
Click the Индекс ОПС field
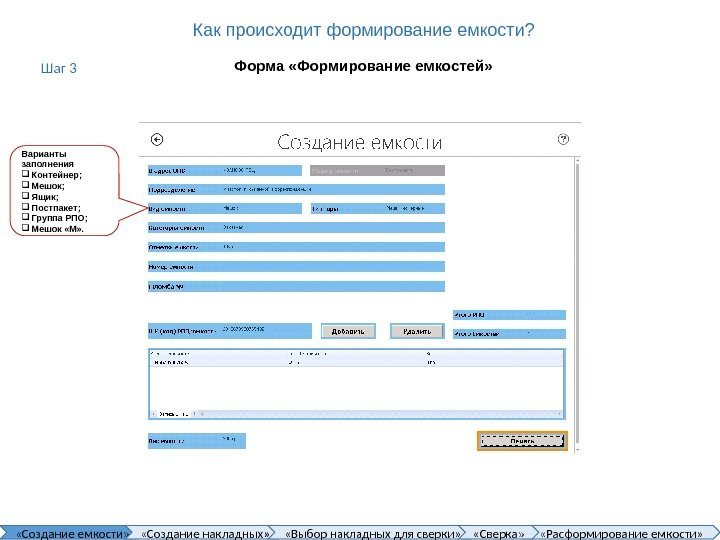(x=225, y=170)
